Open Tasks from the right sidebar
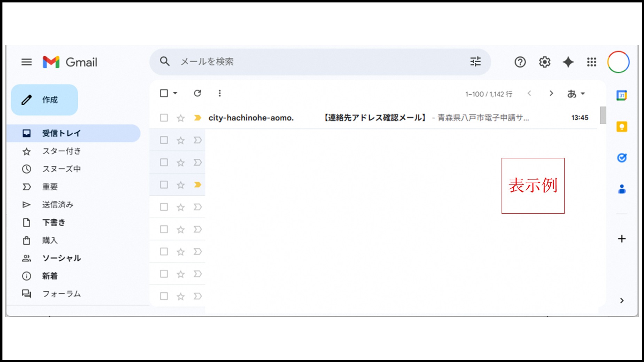This screenshot has width=644, height=362. coord(622,158)
